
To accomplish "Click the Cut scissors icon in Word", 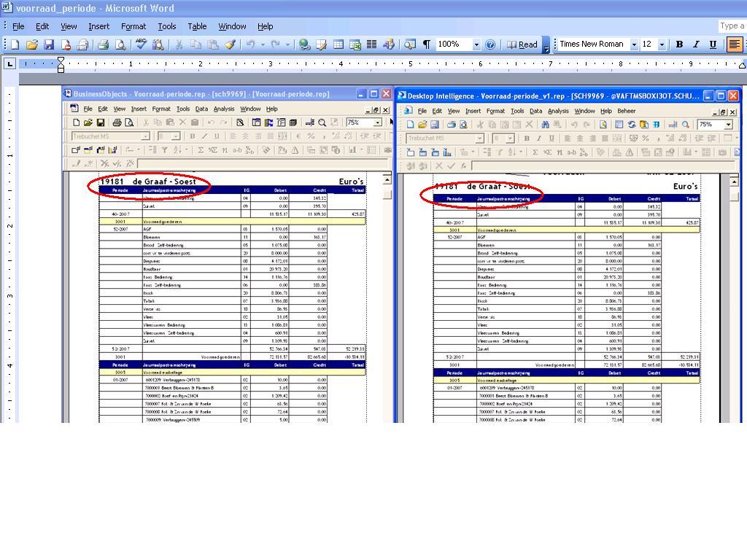I will click(179, 44).
